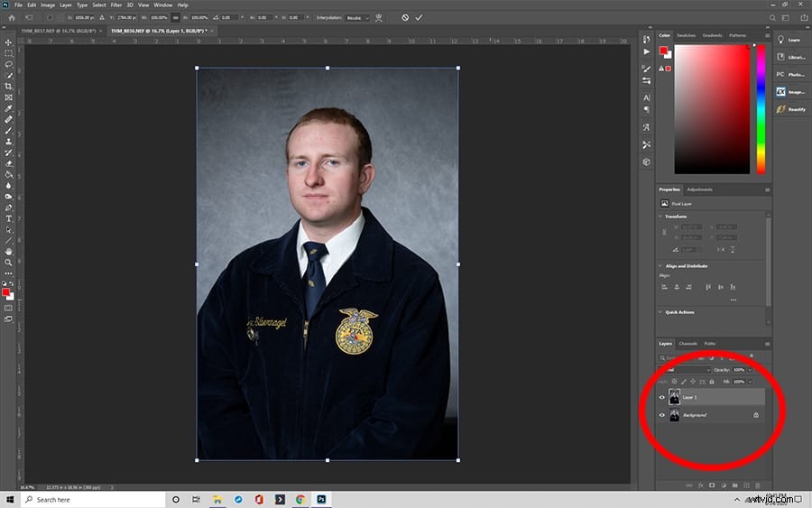Image resolution: width=812 pixels, height=508 pixels.
Task: Click the Home icon in the options bar
Action: [12, 18]
